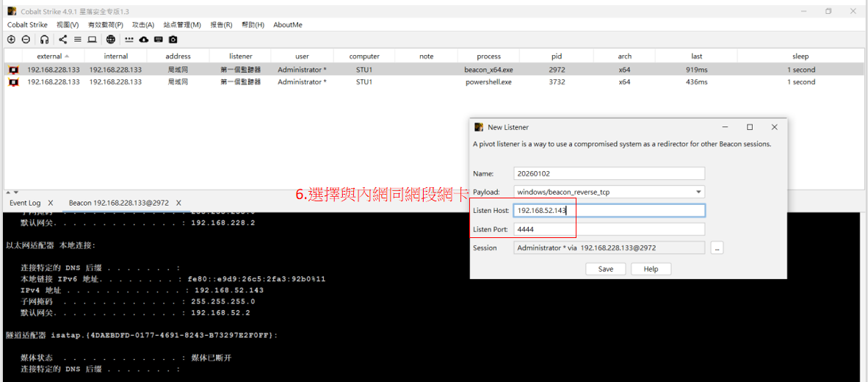Sort by the user column header

click(303, 56)
